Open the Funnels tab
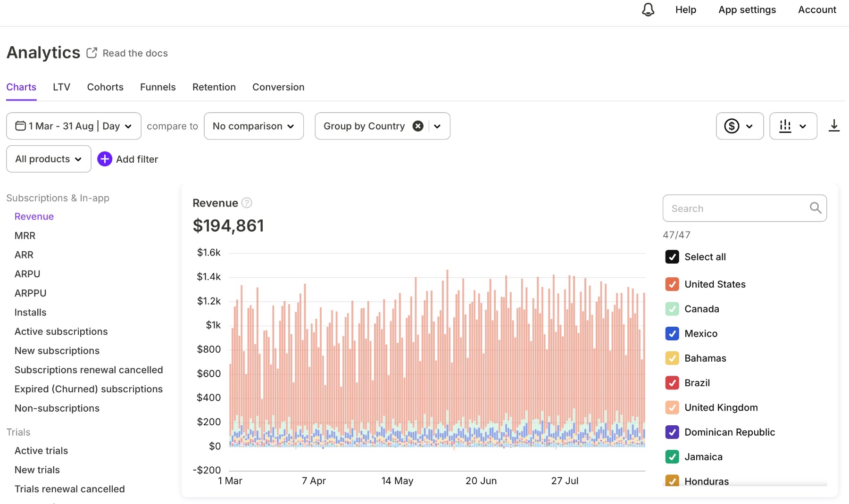The width and height of the screenshot is (849, 504). (x=158, y=87)
